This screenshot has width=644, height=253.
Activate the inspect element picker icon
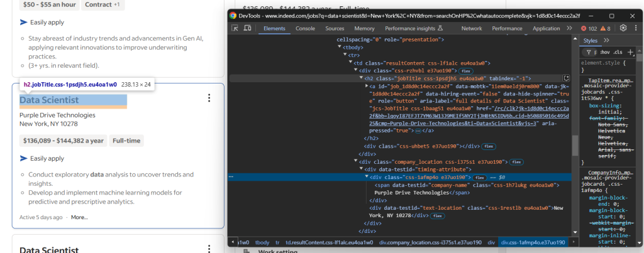(x=235, y=28)
